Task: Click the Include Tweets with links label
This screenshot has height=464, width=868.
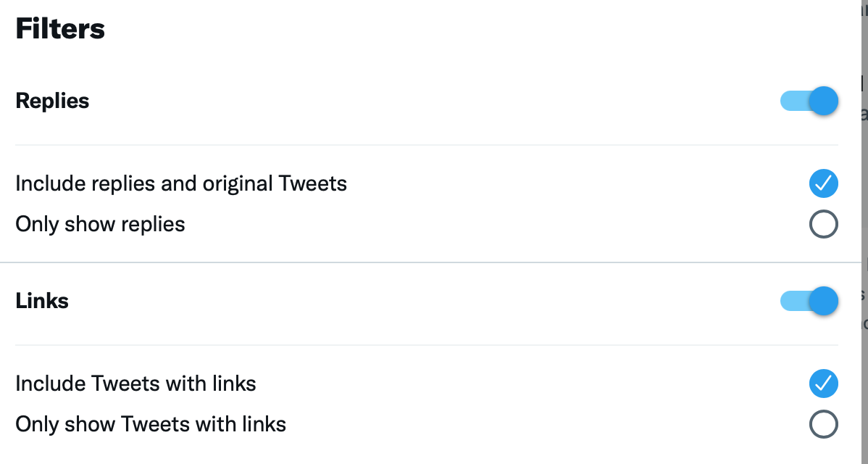Action: pyautogui.click(x=135, y=384)
